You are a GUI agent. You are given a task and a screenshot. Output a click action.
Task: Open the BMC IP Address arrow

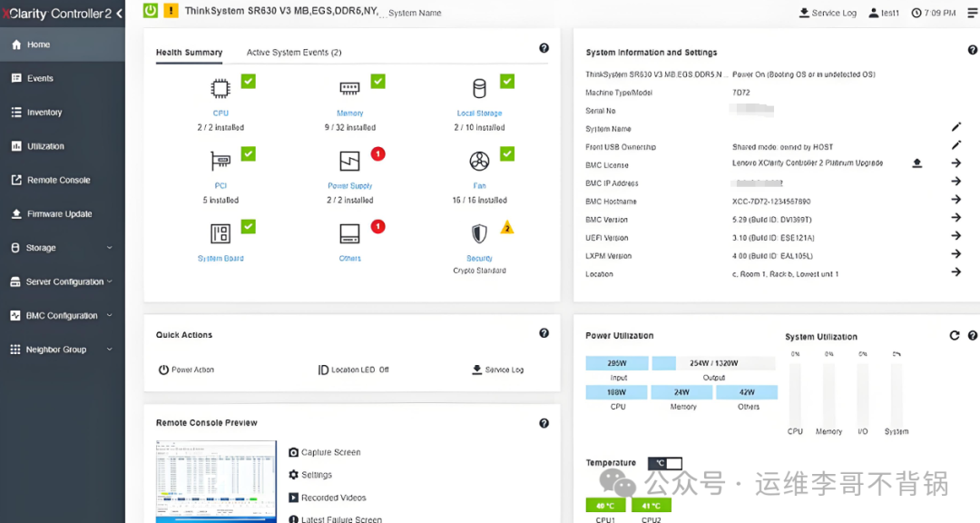(955, 182)
